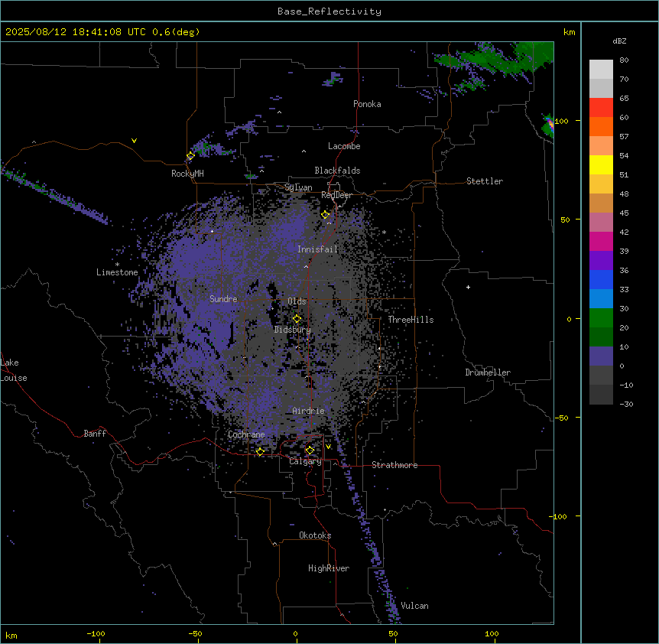Click the yellow station marker above Calgary

click(x=310, y=450)
